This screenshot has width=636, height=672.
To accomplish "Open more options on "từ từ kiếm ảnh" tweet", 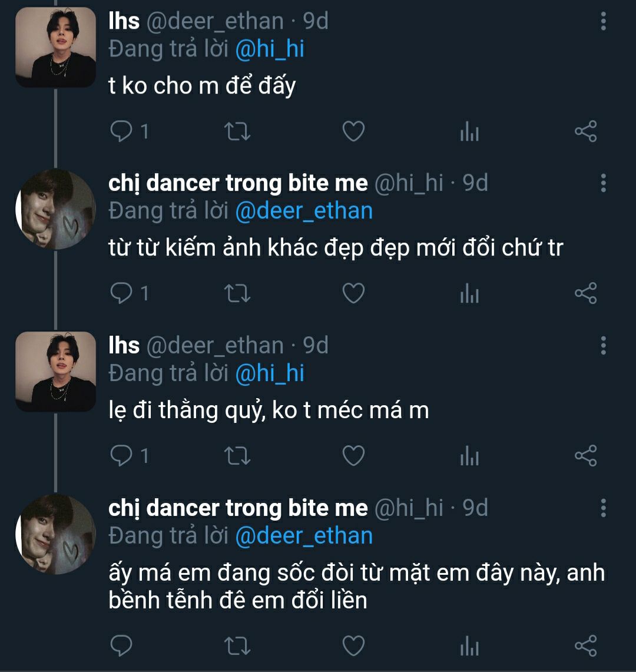I will [603, 183].
